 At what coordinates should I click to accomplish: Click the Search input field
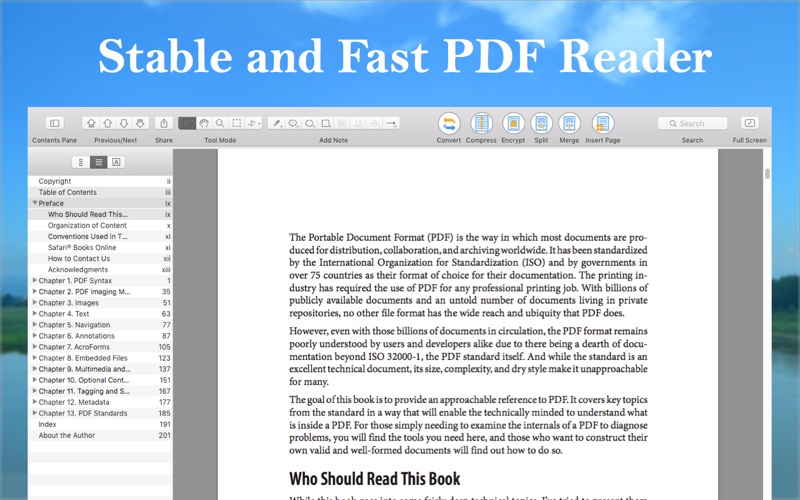point(692,123)
